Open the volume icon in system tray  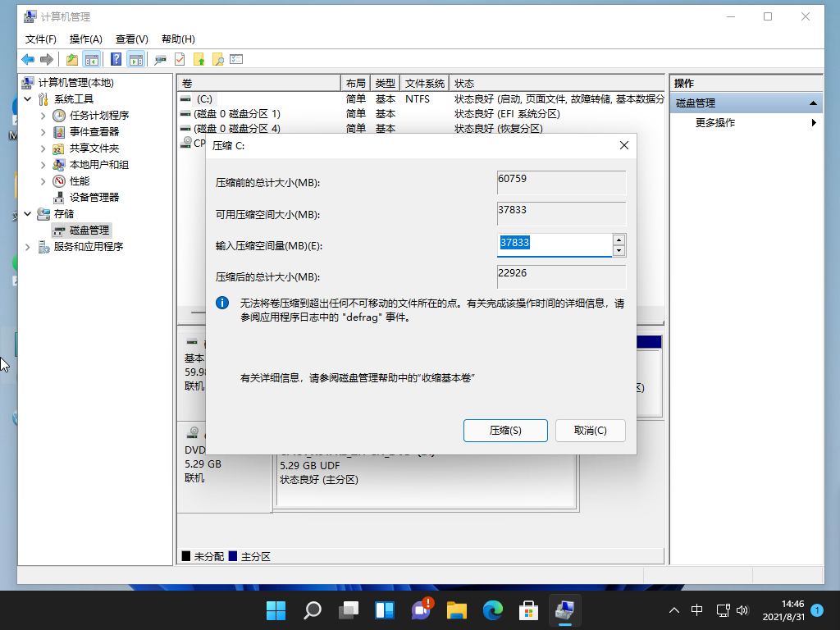pyautogui.click(x=742, y=610)
